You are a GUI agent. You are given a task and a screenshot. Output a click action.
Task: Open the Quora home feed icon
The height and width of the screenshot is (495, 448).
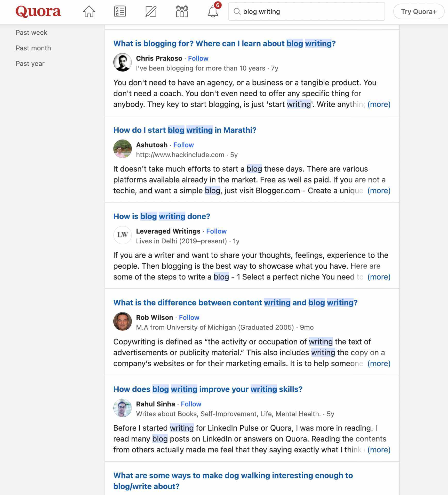[89, 12]
